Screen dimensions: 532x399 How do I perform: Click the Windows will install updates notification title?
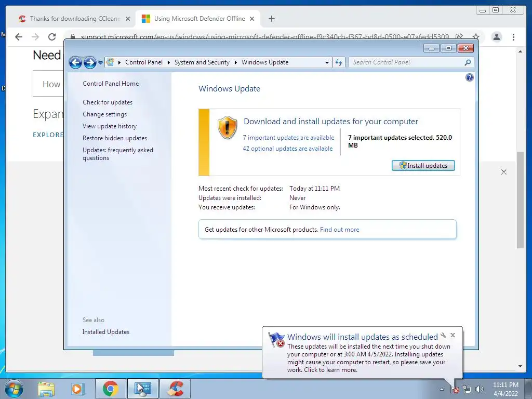[x=362, y=337]
